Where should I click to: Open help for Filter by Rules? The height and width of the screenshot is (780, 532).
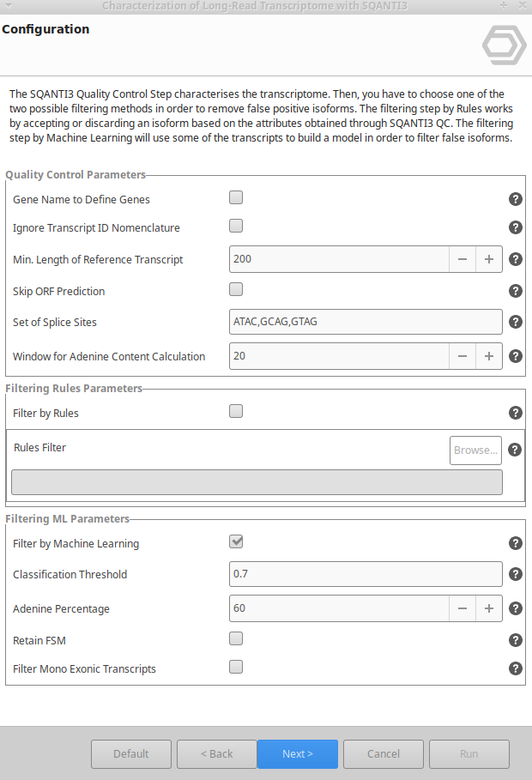tap(516, 413)
